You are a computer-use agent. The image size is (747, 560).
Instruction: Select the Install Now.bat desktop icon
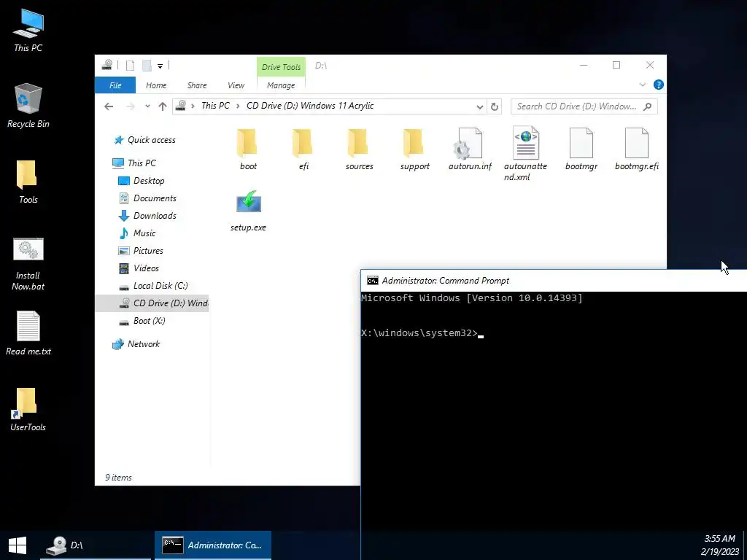pos(28,264)
